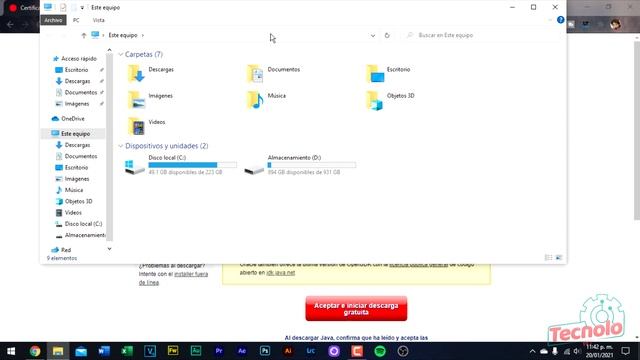Launch Adobe After Effects from taskbar

(x=242, y=351)
